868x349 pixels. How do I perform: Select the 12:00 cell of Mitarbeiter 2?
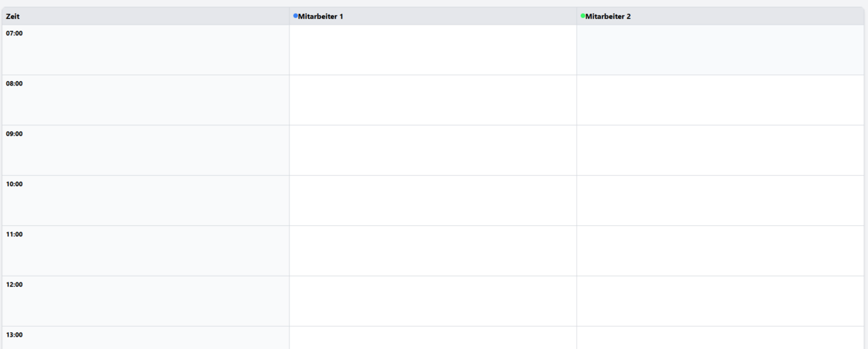[x=720, y=301]
